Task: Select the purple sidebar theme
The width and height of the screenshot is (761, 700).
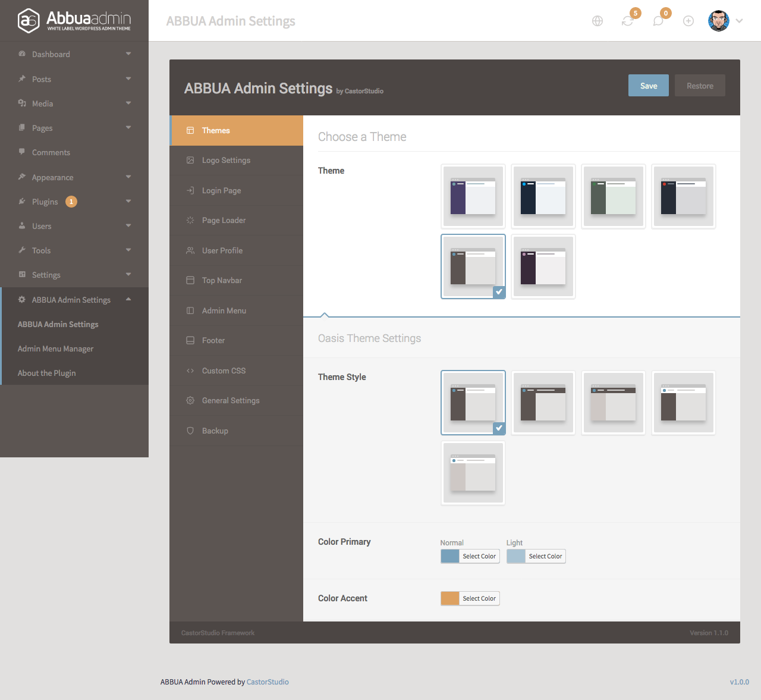Action: pyautogui.click(x=473, y=196)
